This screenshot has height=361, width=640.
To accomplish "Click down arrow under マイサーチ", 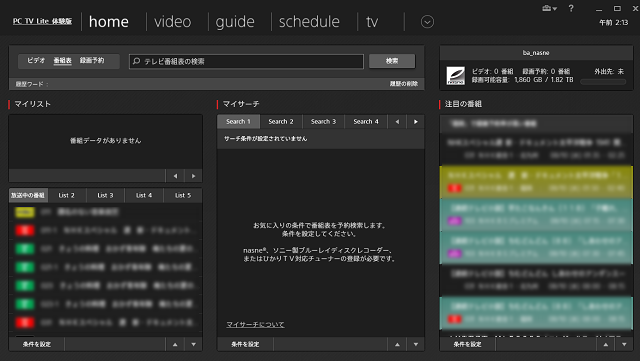I will coord(416,344).
